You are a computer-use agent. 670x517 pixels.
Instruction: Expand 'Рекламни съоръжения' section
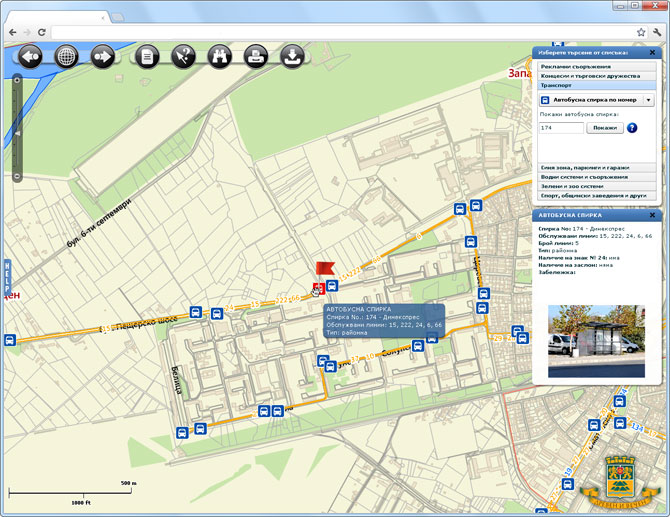597,66
